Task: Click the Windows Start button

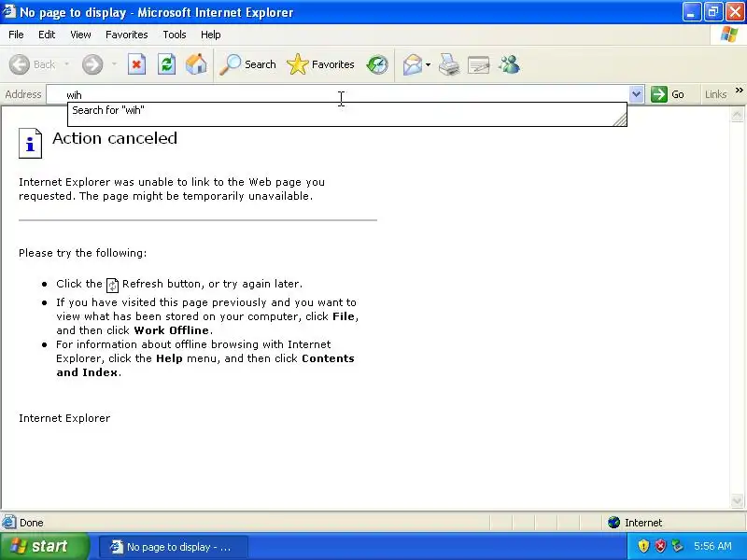Action: click(x=44, y=546)
